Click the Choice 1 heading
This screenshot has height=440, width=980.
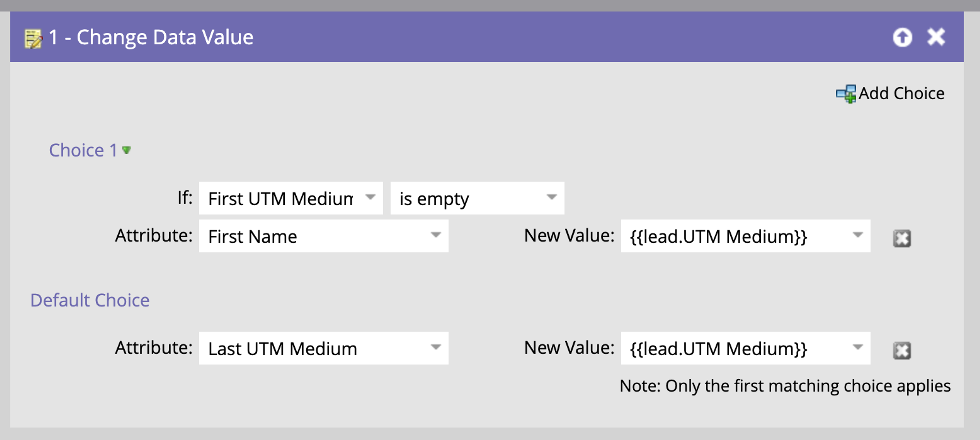(83, 150)
